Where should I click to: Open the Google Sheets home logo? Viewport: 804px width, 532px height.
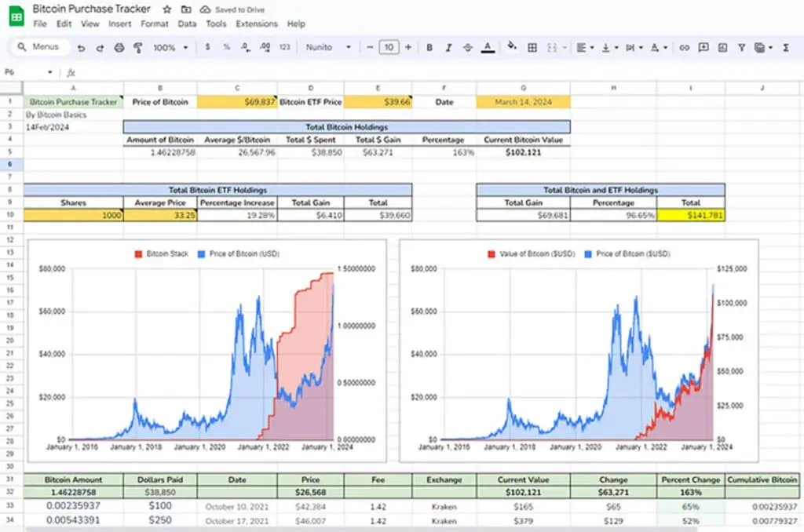(x=16, y=16)
